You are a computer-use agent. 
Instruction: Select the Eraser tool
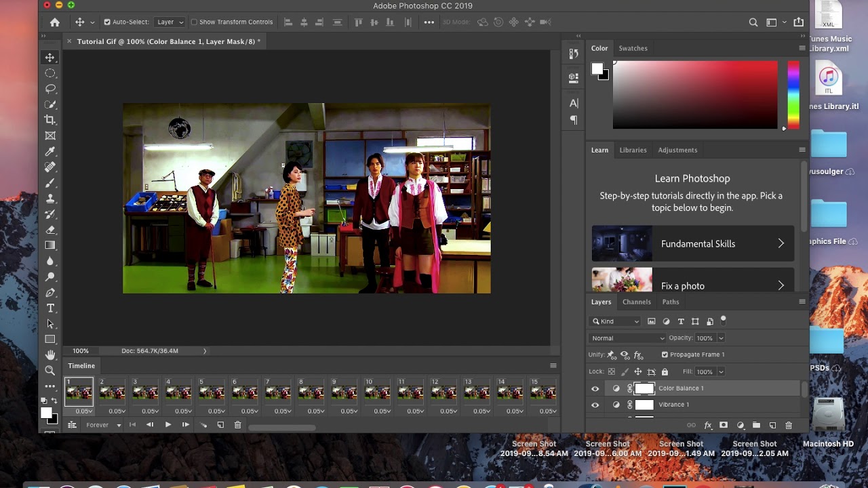click(50, 230)
